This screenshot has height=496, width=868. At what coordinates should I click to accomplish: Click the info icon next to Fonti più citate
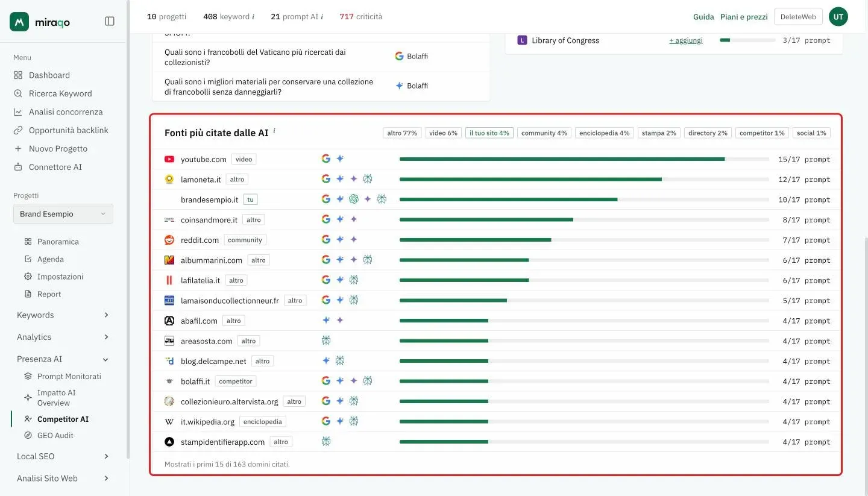click(x=274, y=130)
